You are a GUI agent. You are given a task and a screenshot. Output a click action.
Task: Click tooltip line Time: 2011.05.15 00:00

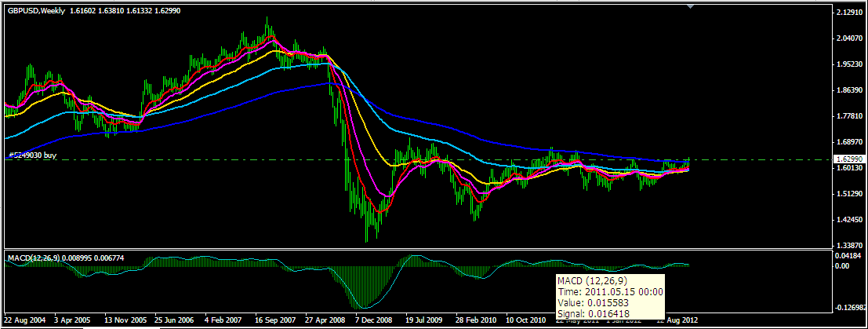pyautogui.click(x=611, y=292)
